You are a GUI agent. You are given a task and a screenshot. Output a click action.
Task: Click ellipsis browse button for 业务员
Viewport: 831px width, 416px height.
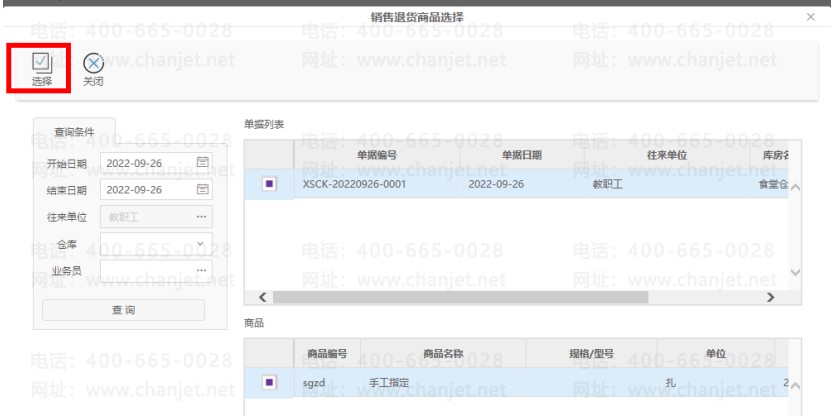click(x=203, y=270)
